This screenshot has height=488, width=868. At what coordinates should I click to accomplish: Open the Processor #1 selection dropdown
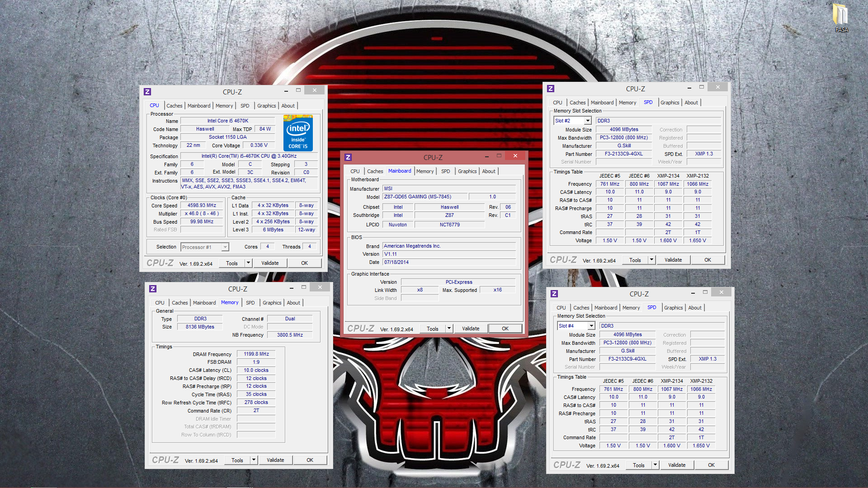225,247
